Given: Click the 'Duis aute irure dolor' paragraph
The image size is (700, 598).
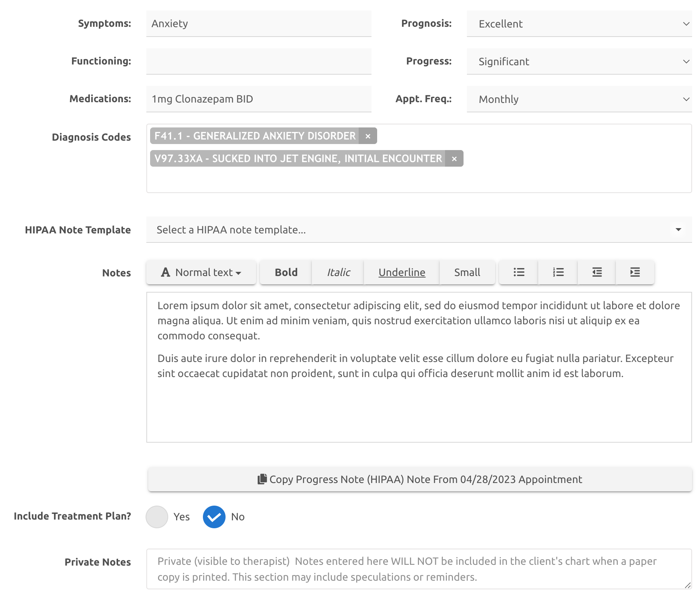Looking at the screenshot, I should [415, 366].
